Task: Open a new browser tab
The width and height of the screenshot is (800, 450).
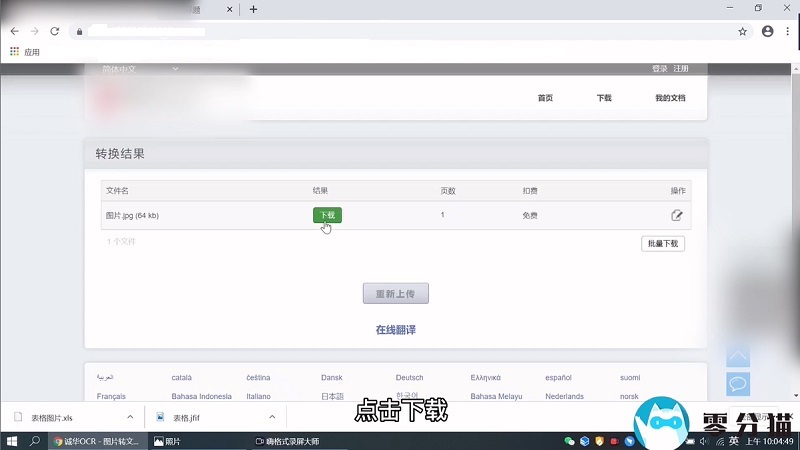Action: click(x=253, y=9)
